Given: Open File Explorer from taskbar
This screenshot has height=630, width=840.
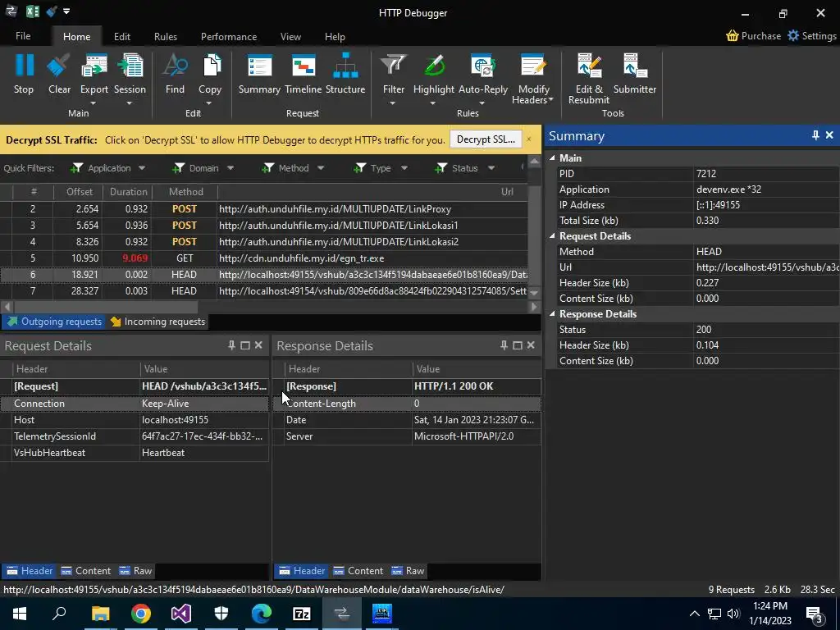Looking at the screenshot, I should coord(100,613).
